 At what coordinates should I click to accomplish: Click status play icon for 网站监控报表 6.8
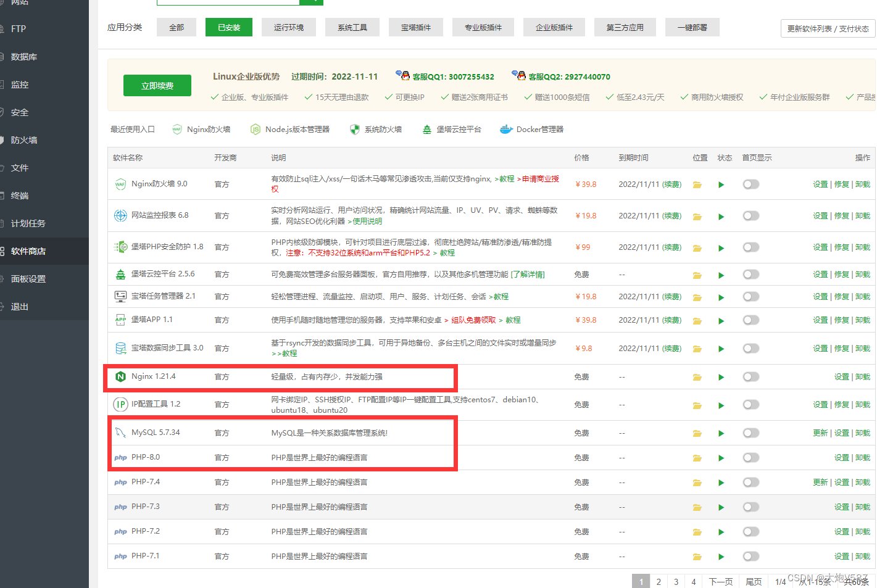coord(721,217)
